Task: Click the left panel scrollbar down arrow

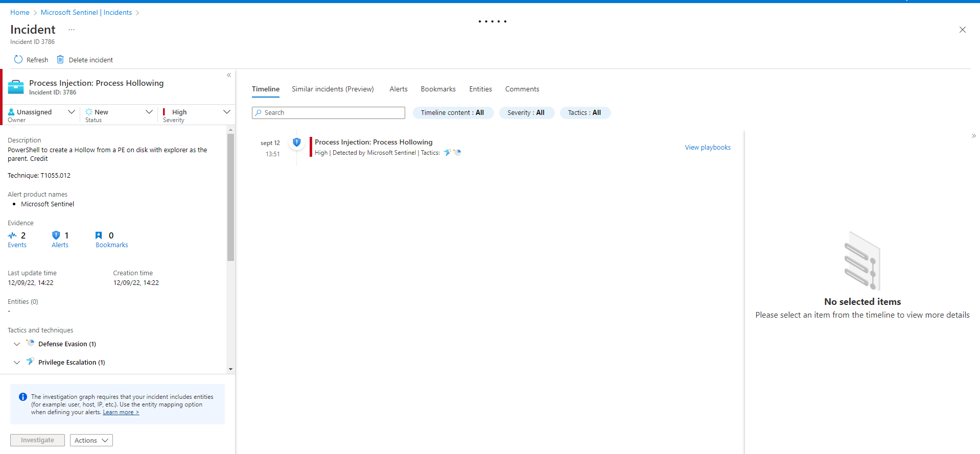Action: tap(230, 369)
